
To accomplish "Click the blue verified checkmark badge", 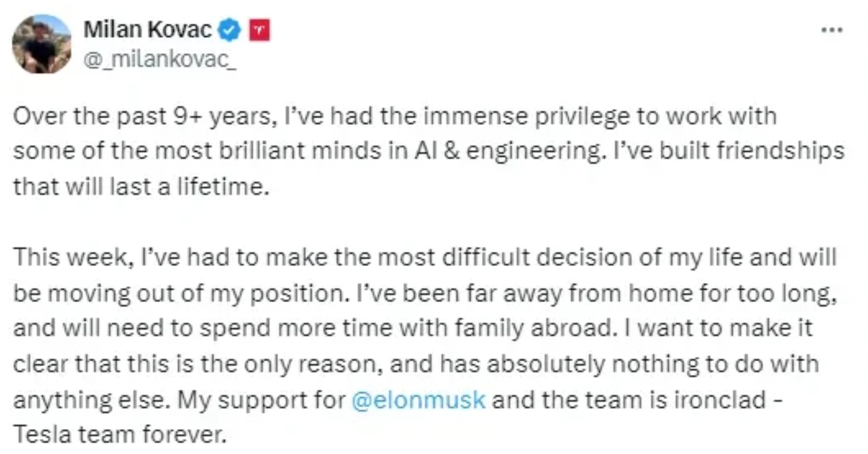I will tap(230, 30).
